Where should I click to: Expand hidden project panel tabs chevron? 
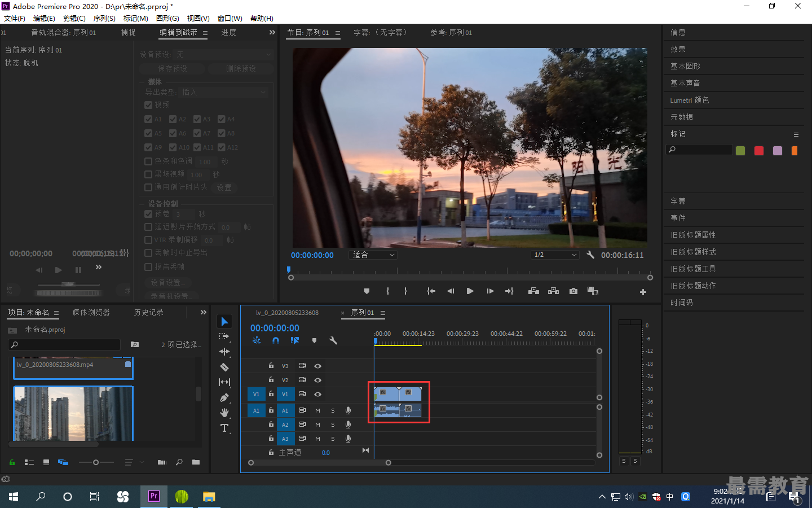pos(204,312)
